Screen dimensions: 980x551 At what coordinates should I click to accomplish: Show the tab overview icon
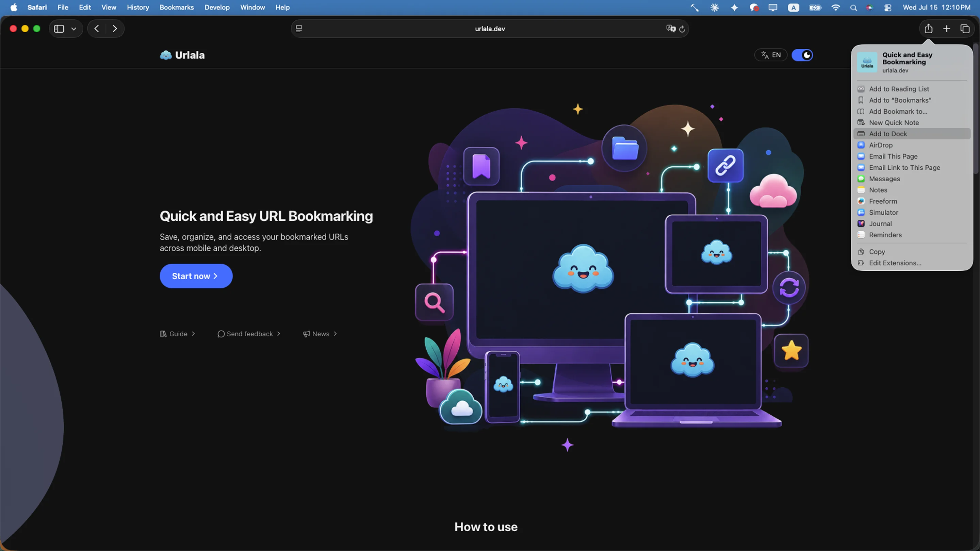pos(965,29)
